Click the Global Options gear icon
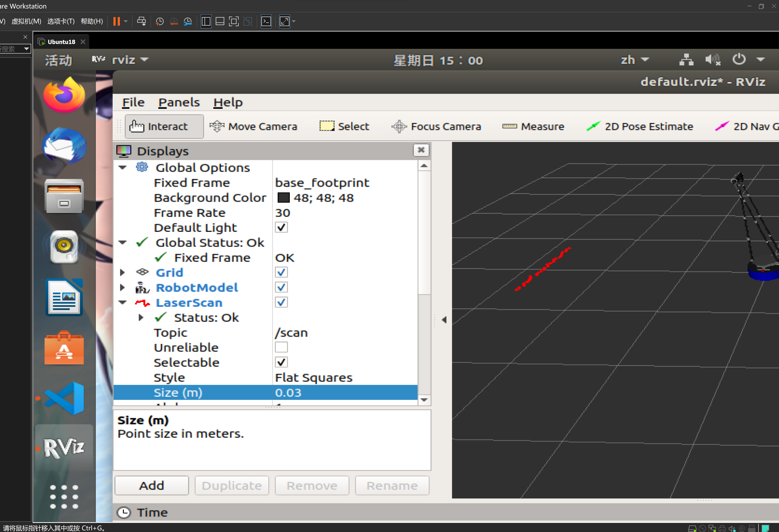Viewport: 779px width, 532px height. coord(142,167)
